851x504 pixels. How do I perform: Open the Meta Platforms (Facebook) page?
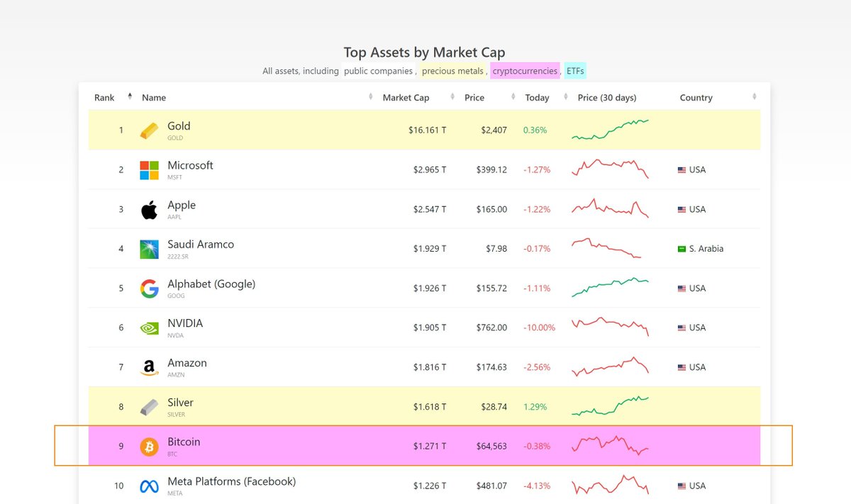pos(231,481)
